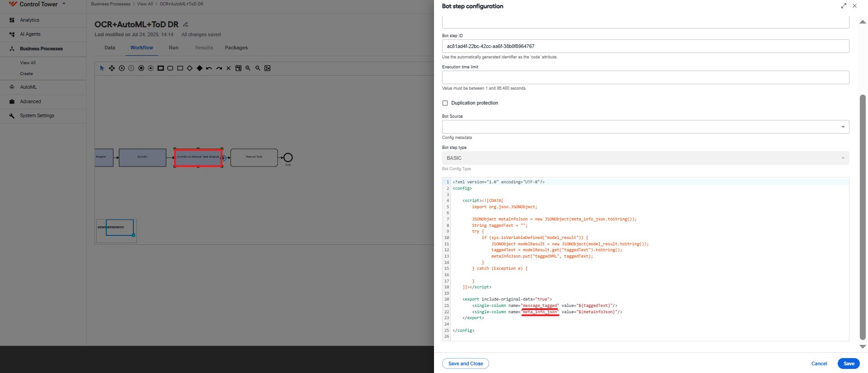Select the Manual Task node on canvas

coord(254,158)
